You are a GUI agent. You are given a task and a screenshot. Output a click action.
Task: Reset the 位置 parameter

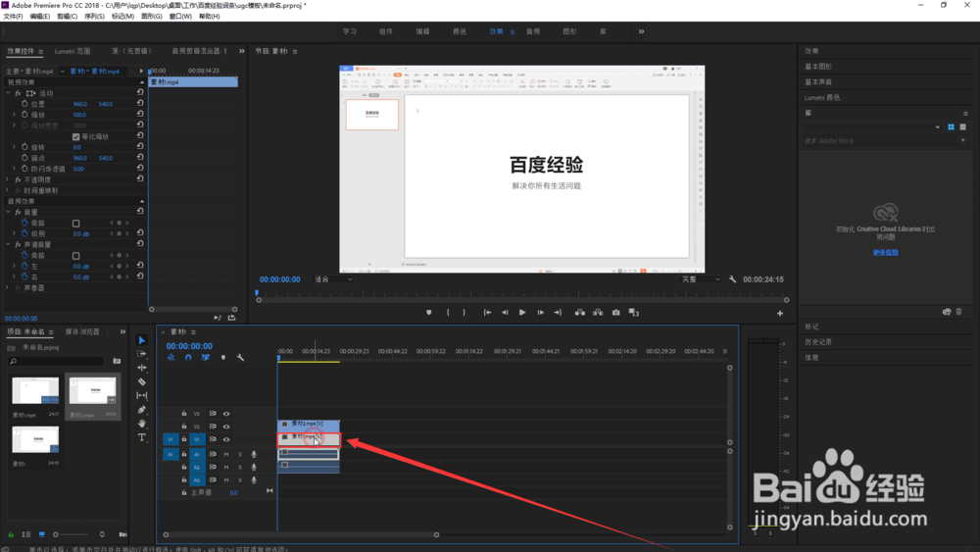click(140, 104)
